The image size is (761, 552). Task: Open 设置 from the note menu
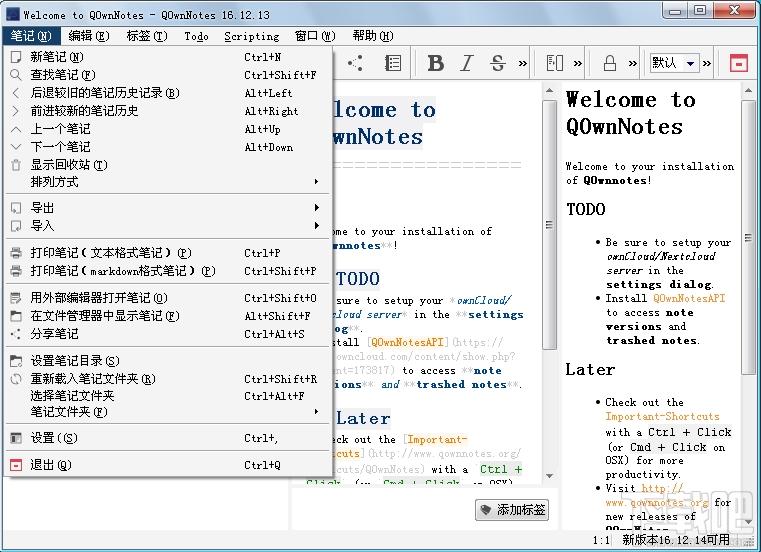pos(168,438)
